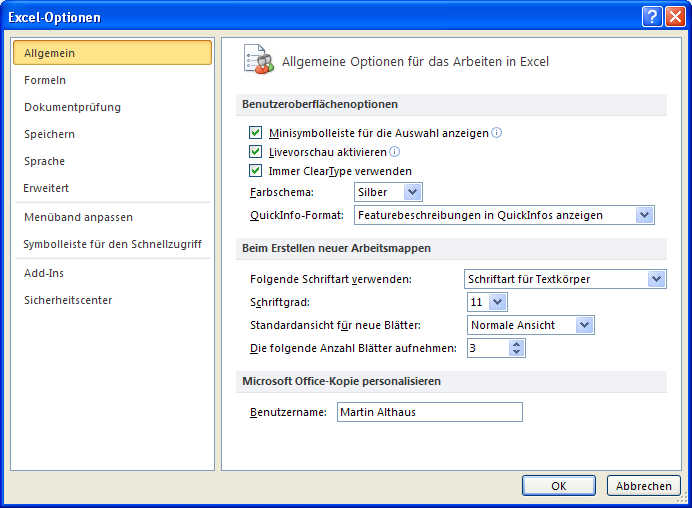
Task: Open the Add-Ins category
Action: click(x=113, y=273)
